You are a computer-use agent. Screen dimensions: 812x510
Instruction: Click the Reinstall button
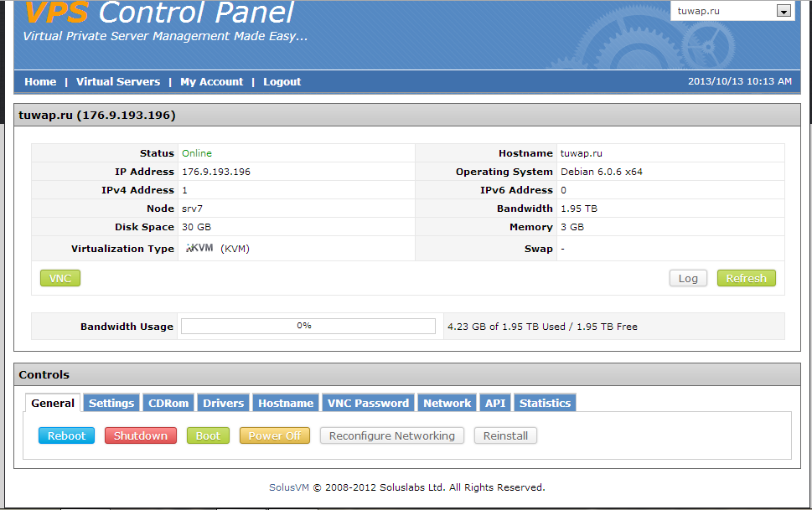coord(505,435)
